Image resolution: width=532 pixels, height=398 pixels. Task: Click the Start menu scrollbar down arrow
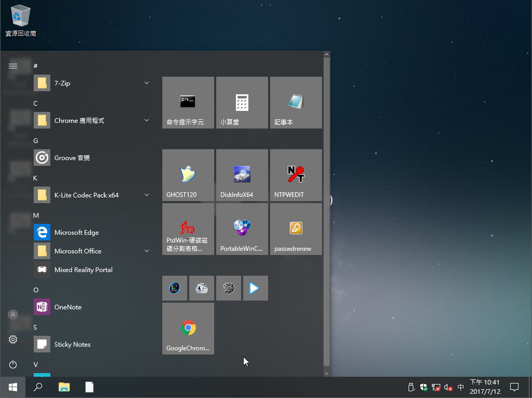point(327,373)
